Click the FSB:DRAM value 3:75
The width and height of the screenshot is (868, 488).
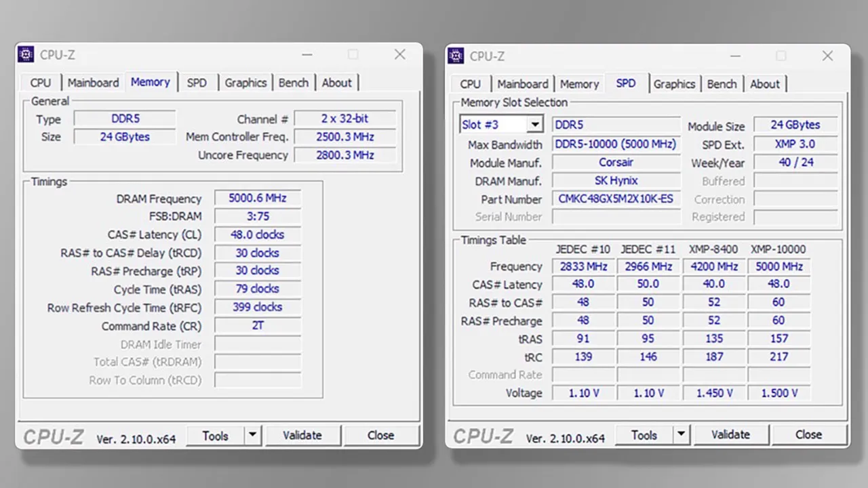point(258,216)
